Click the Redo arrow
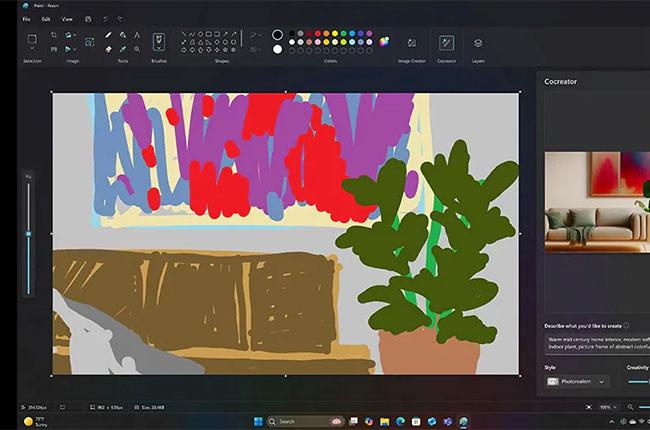 tap(120, 19)
